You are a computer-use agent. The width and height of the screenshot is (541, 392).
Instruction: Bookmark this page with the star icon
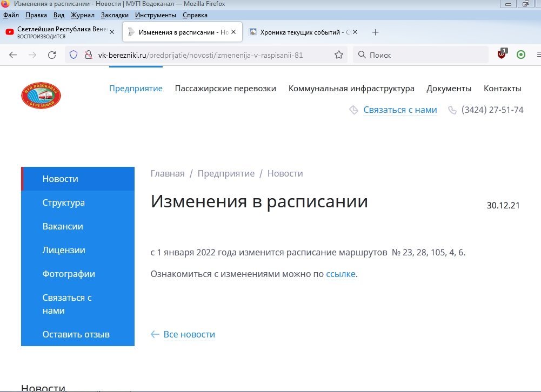339,55
